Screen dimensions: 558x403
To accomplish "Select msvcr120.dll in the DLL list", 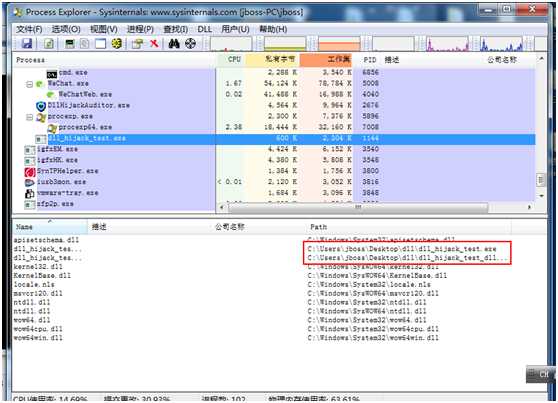I will tap(38, 293).
